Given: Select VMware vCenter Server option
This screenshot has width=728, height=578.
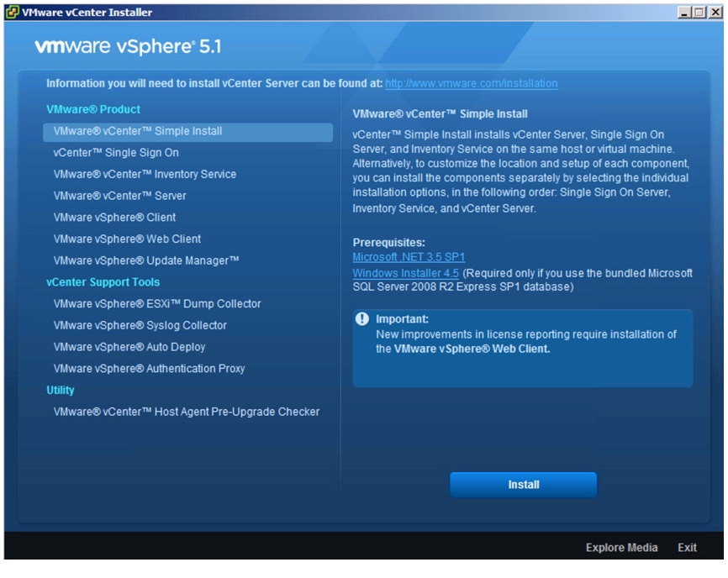Looking at the screenshot, I should [119, 196].
